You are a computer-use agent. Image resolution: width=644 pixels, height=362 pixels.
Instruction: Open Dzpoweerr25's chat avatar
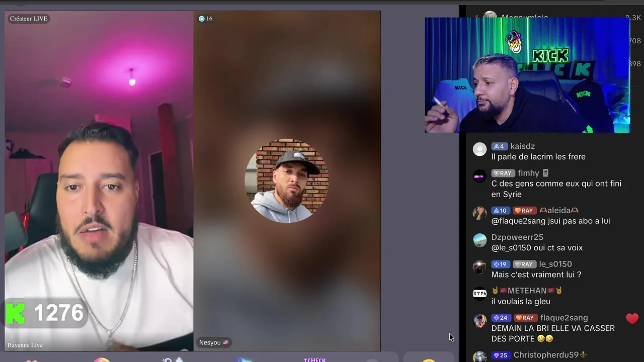[x=480, y=240]
